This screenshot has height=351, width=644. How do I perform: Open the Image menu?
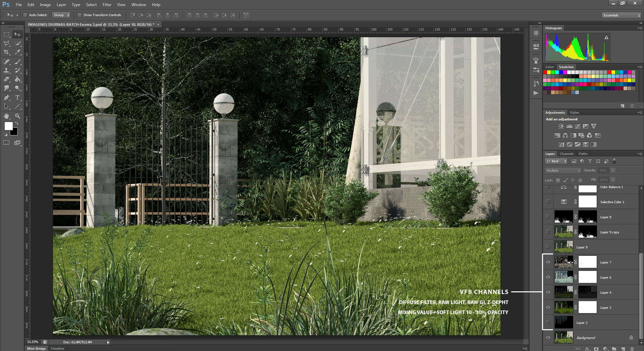[45, 5]
